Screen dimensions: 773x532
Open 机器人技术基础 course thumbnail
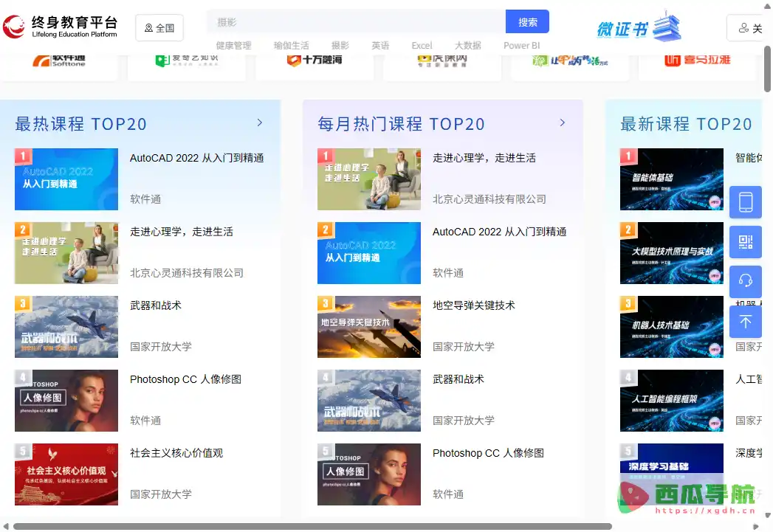pos(672,327)
